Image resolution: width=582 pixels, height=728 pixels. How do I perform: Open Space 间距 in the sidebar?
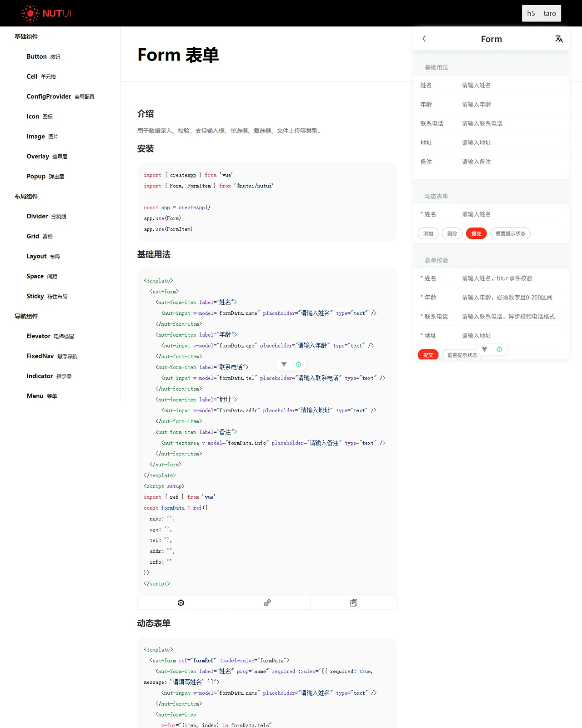(42, 277)
